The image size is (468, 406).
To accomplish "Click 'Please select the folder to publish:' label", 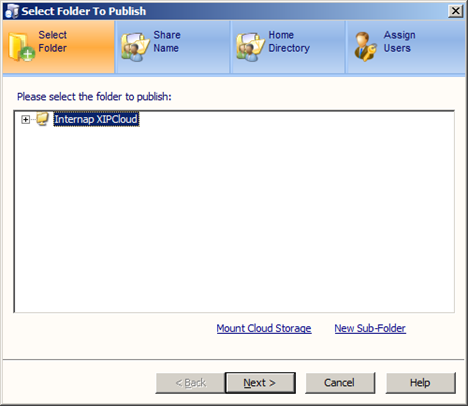I will coord(94,97).
